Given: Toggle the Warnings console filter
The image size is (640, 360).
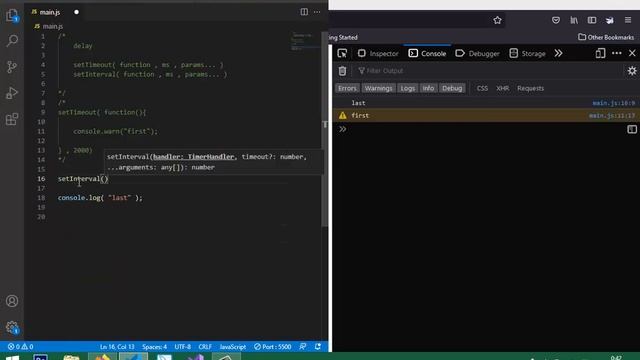Looking at the screenshot, I should [x=378, y=88].
